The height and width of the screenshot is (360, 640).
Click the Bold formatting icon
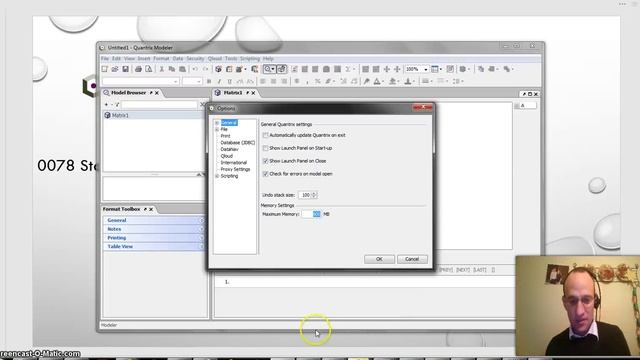click(209, 81)
